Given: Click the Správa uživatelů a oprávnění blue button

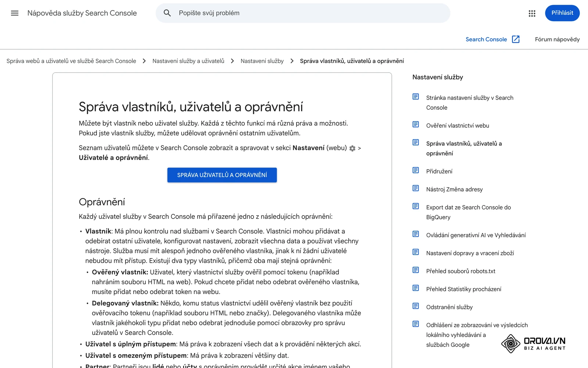Looking at the screenshot, I should [222, 175].
